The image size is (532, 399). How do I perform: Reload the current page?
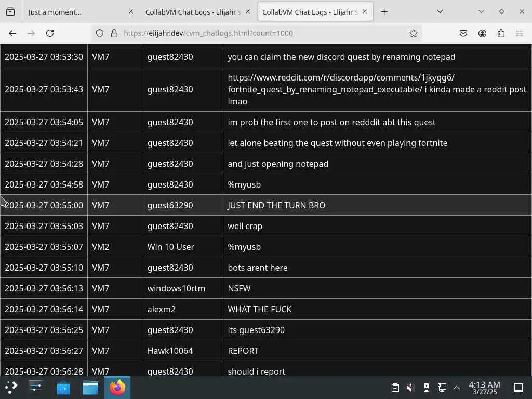(x=50, y=33)
